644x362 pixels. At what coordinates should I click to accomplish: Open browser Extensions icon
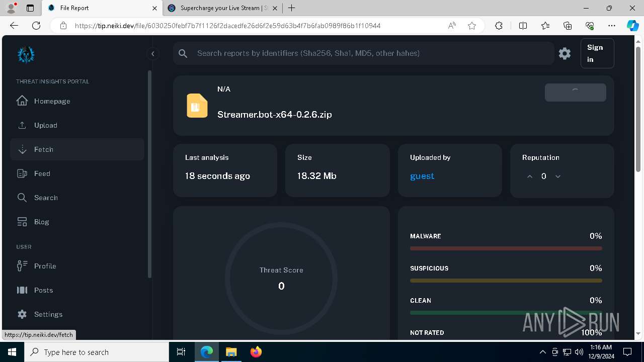coord(499,26)
